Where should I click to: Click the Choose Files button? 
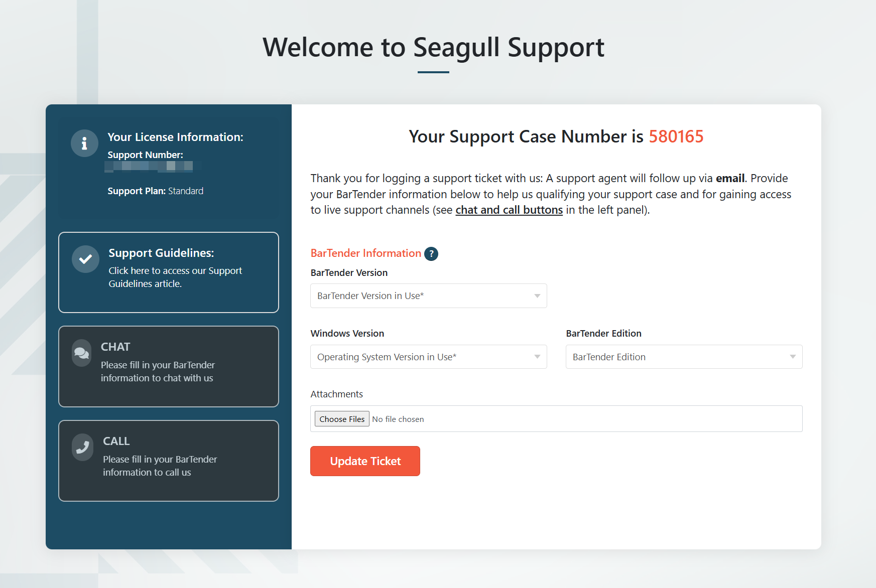pyautogui.click(x=342, y=419)
